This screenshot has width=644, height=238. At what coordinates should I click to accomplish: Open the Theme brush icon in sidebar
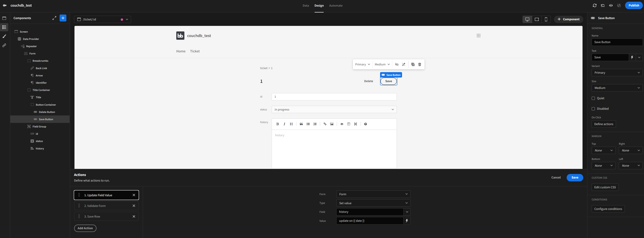(4, 36)
